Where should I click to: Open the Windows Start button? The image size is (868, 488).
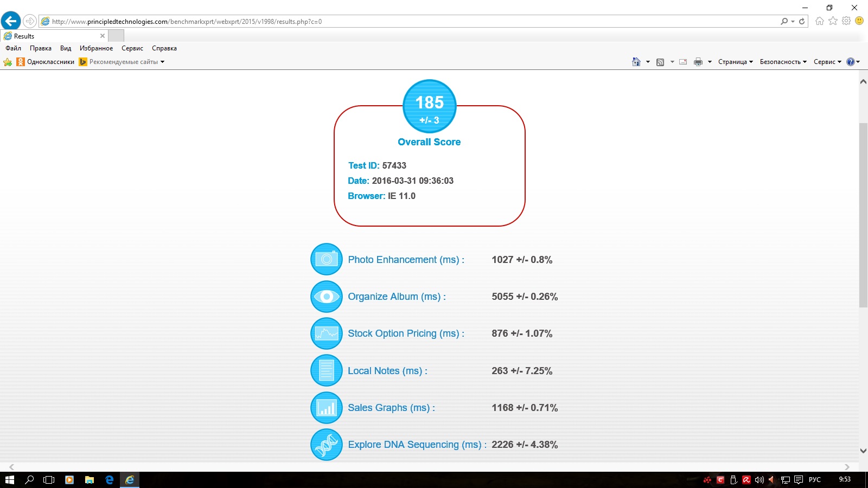[9, 480]
